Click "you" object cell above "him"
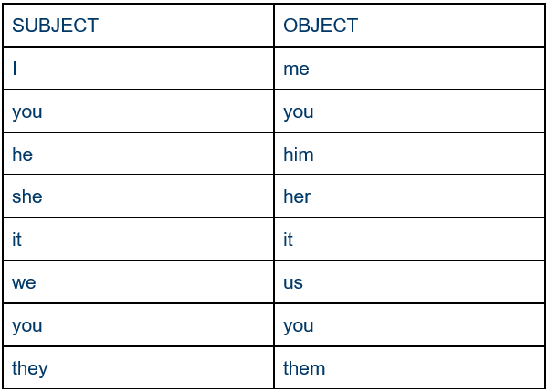The image size is (548, 392). coord(409,111)
